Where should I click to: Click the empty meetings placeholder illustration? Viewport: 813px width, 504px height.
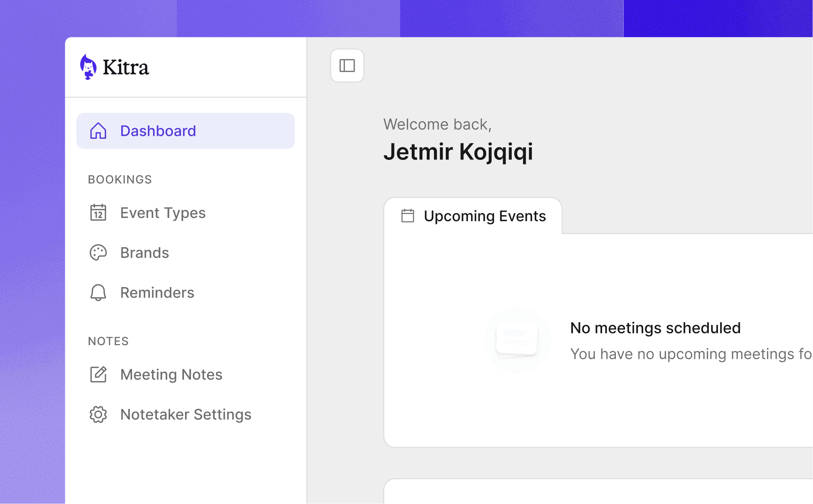coord(517,340)
